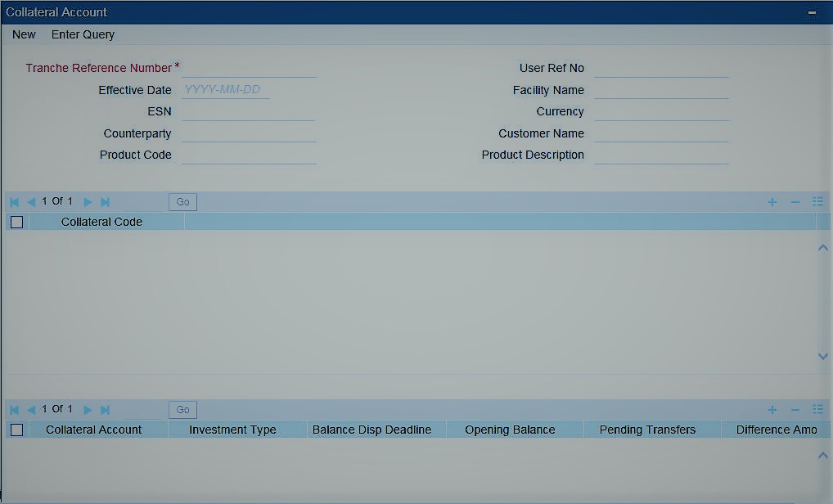Delete a row with the minus icon in Collateral Code grid
This screenshot has height=504, width=833.
(794, 201)
